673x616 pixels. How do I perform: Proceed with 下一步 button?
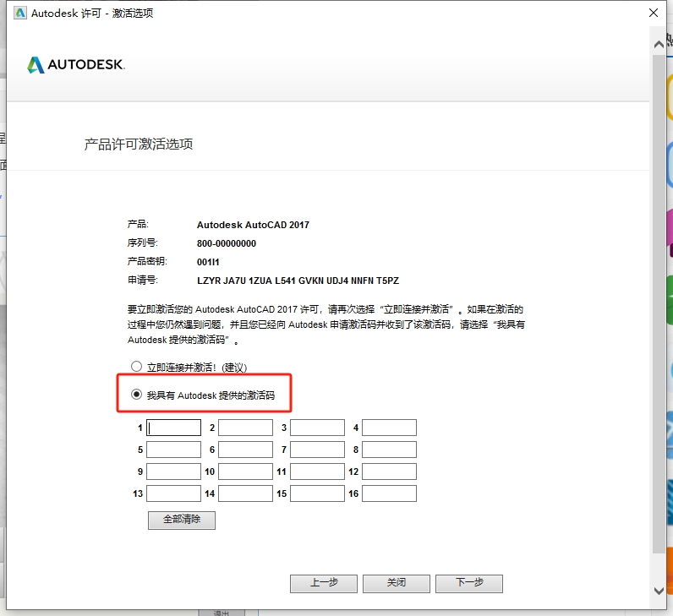pyautogui.click(x=469, y=583)
